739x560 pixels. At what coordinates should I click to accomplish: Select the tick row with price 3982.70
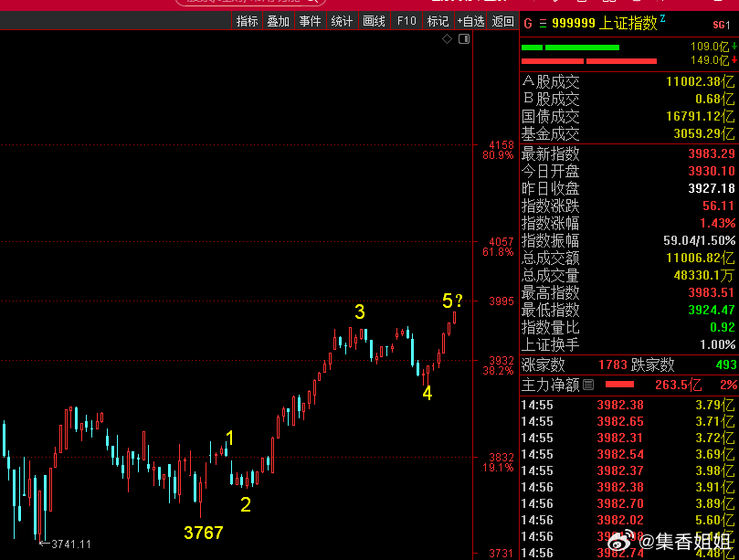tap(628, 504)
